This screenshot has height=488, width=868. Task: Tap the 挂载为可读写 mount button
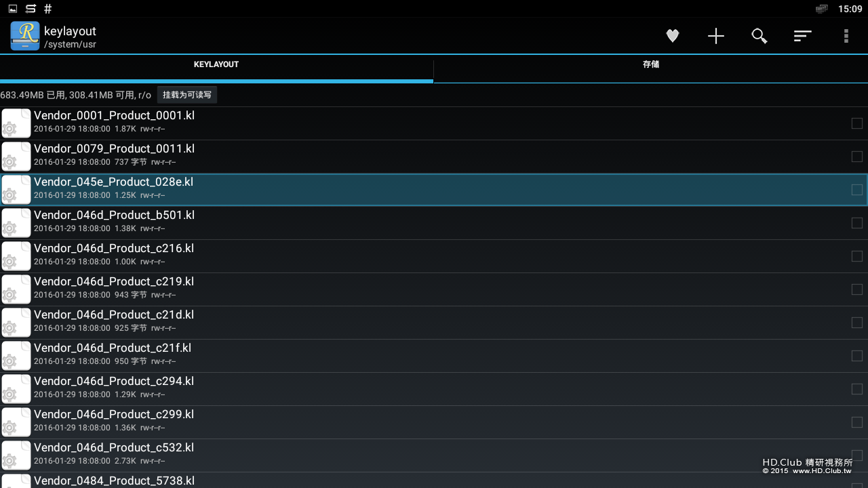pos(187,95)
